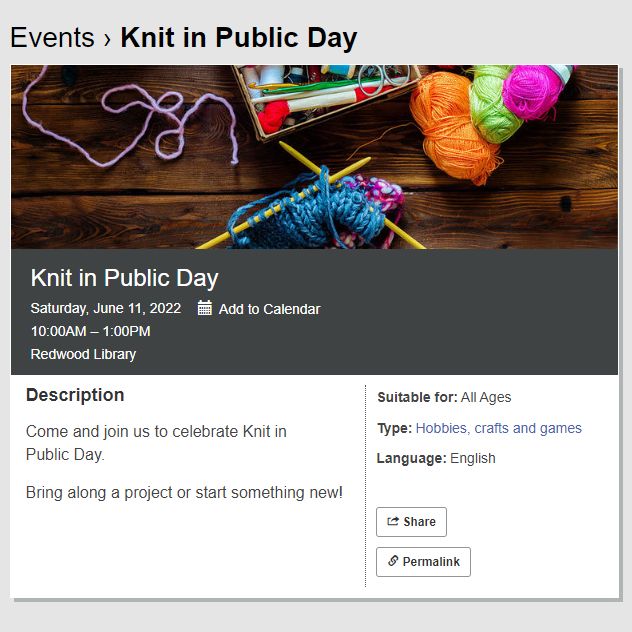Click the 'Come and join us' paragraph

[x=156, y=443]
